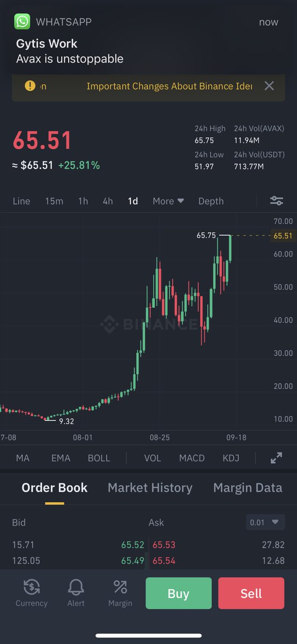Toggle the KDJ indicator

tap(231, 458)
